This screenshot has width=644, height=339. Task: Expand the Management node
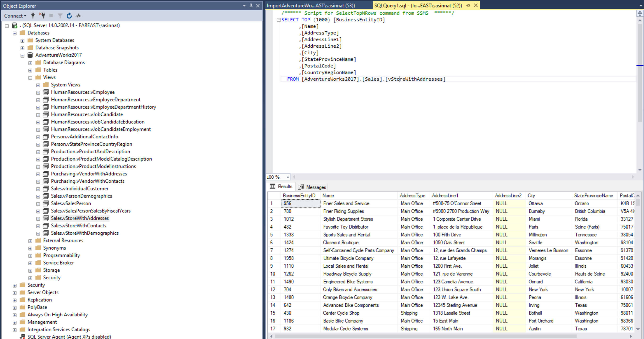(15, 323)
